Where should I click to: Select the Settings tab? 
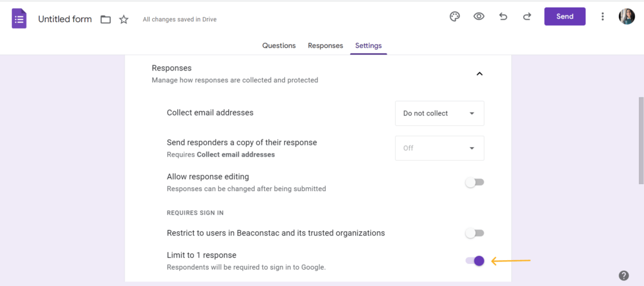point(369,45)
